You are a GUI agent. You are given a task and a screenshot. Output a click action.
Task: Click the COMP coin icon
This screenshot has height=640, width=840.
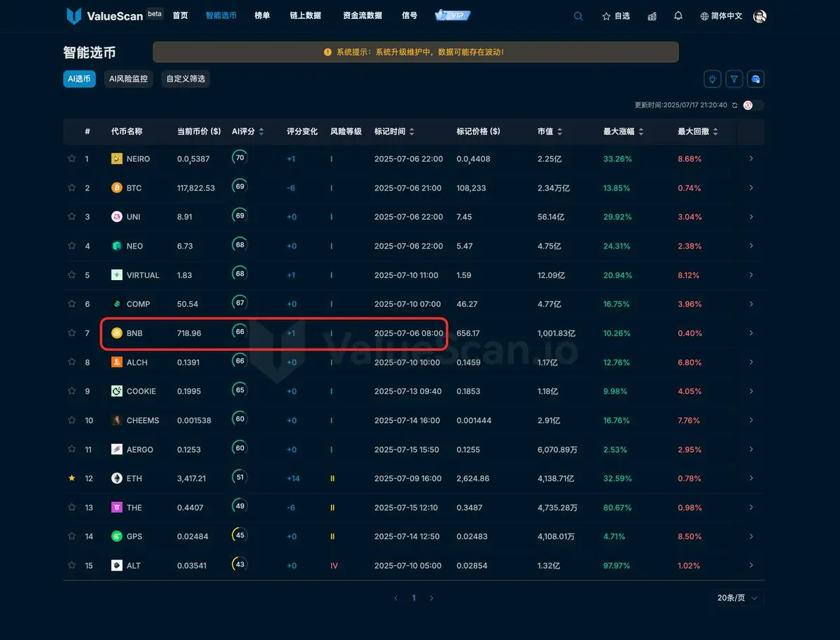click(x=117, y=304)
